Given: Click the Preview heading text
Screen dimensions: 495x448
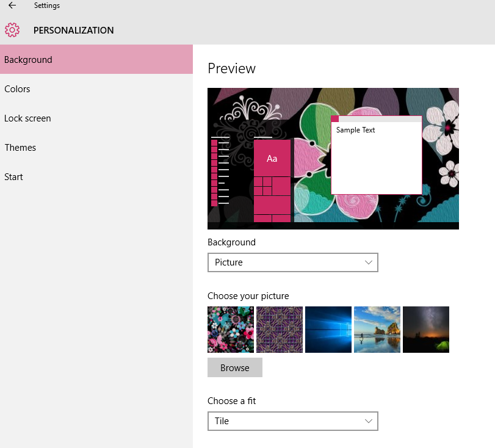Looking at the screenshot, I should tap(231, 68).
